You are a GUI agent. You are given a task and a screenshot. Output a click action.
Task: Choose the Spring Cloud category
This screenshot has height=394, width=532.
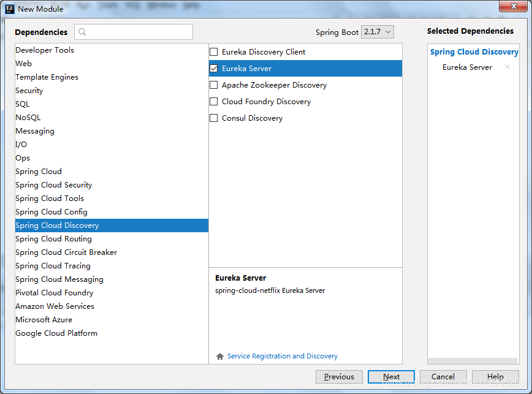tap(112, 172)
